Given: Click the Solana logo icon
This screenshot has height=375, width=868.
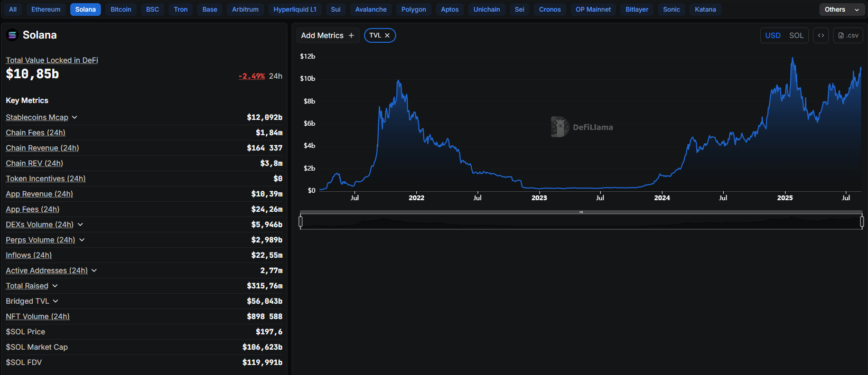Looking at the screenshot, I should pyautogui.click(x=12, y=35).
